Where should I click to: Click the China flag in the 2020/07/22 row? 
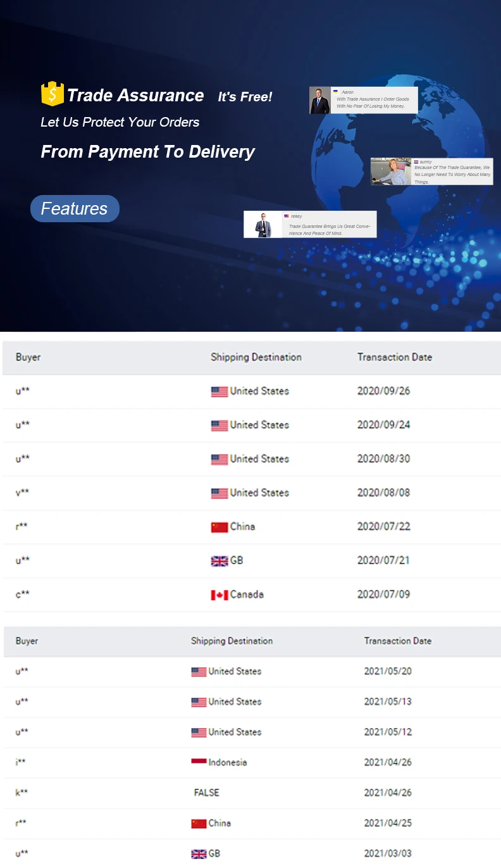[220, 527]
